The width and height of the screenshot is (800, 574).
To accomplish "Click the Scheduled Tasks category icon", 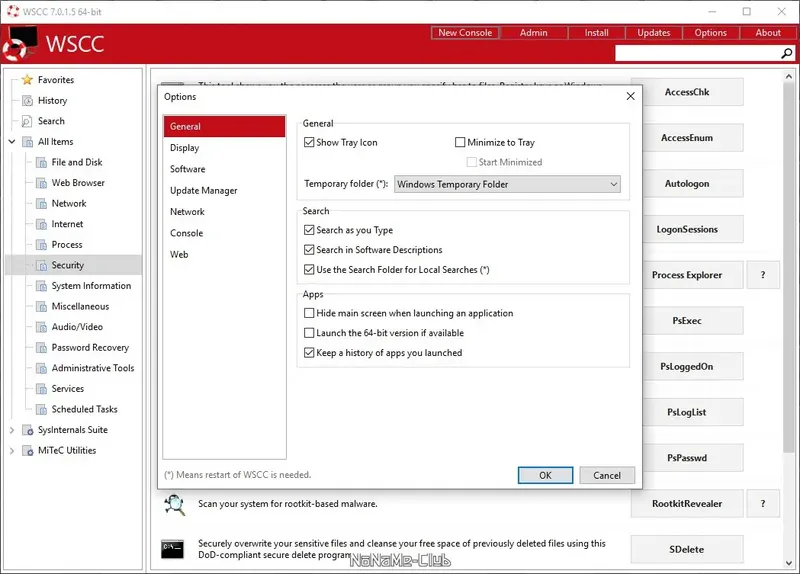I will click(41, 409).
